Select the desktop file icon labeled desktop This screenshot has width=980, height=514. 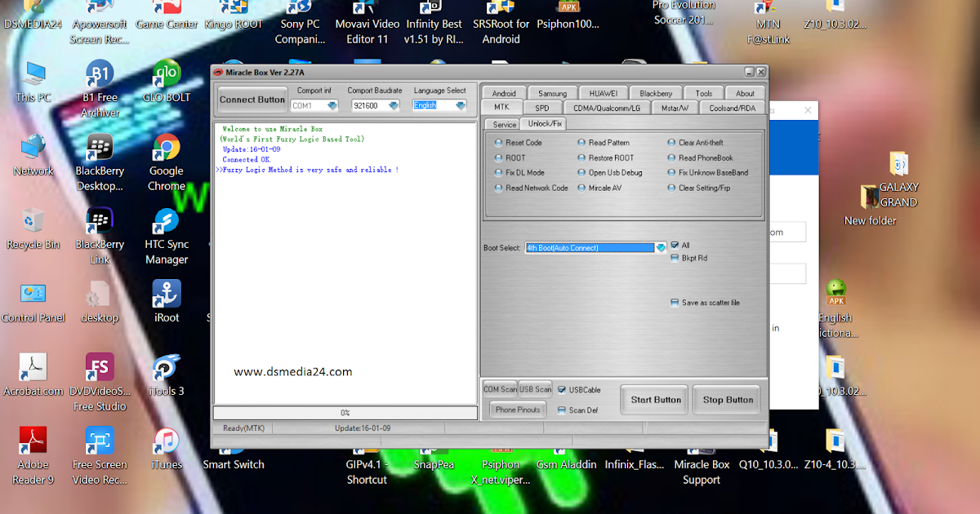click(100, 295)
